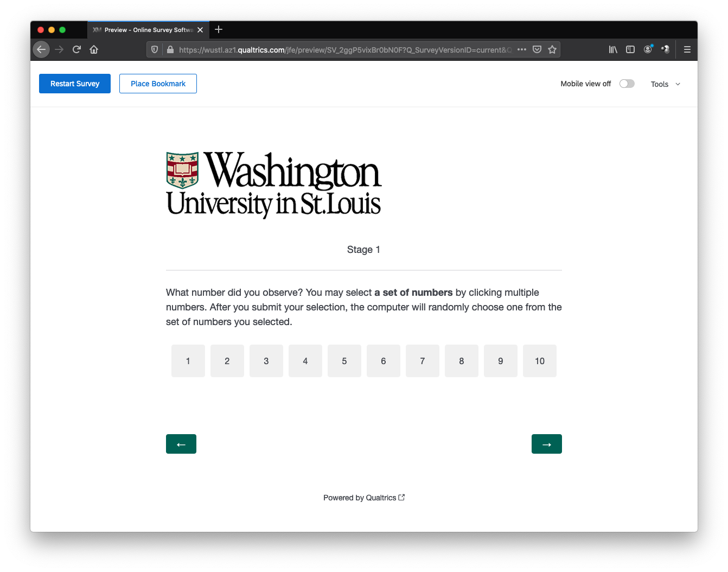Select number 7 in the survey

423,361
